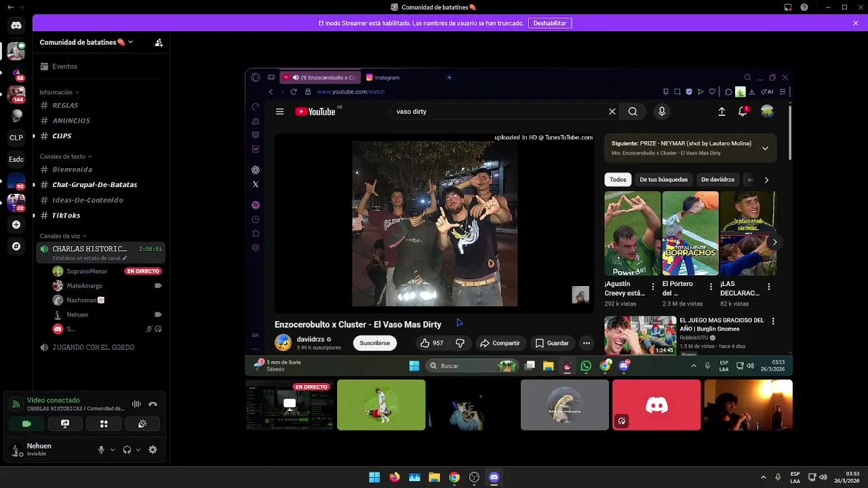Open the SopranoMenor live stream entry

pyautogui.click(x=106, y=271)
